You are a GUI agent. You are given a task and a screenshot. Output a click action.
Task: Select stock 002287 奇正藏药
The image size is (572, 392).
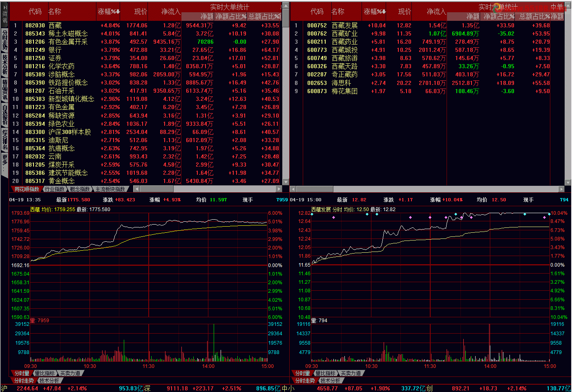coord(427,74)
